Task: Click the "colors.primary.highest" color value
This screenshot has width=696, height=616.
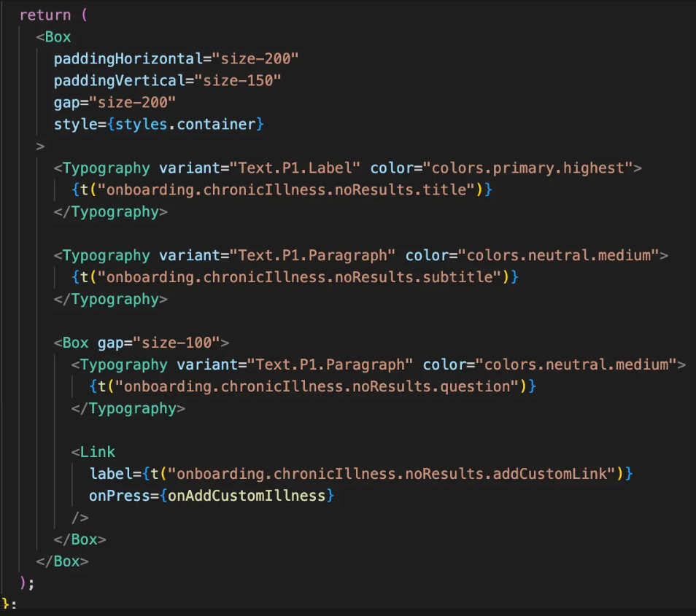Action: [x=529, y=168]
